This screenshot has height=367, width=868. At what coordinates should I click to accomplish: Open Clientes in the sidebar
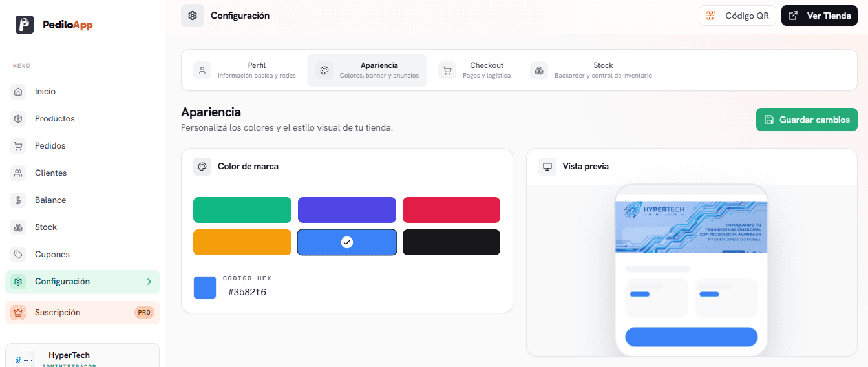82,173
